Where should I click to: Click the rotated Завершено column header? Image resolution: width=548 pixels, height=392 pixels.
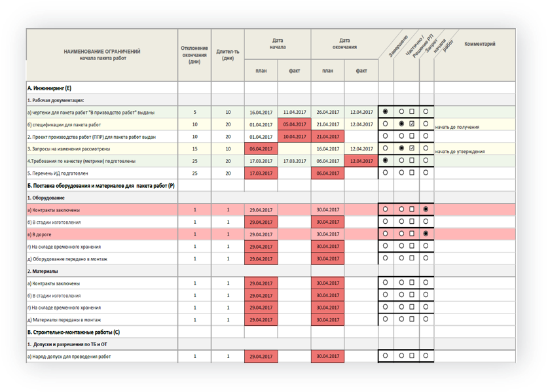click(399, 46)
